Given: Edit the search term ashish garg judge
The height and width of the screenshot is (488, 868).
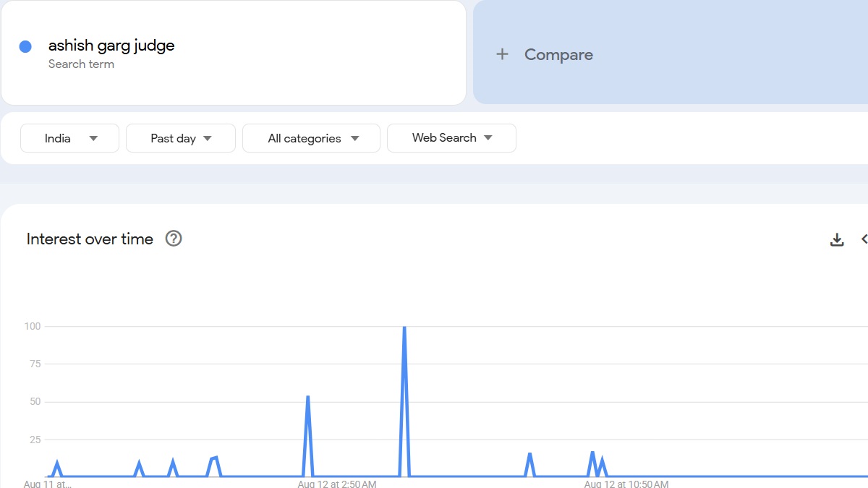Looking at the screenshot, I should pyautogui.click(x=111, y=46).
